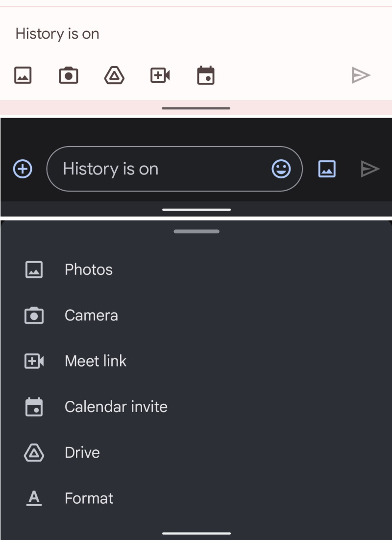Choose Camera in attachment sheet
This screenshot has width=392, height=540.
tap(196, 316)
